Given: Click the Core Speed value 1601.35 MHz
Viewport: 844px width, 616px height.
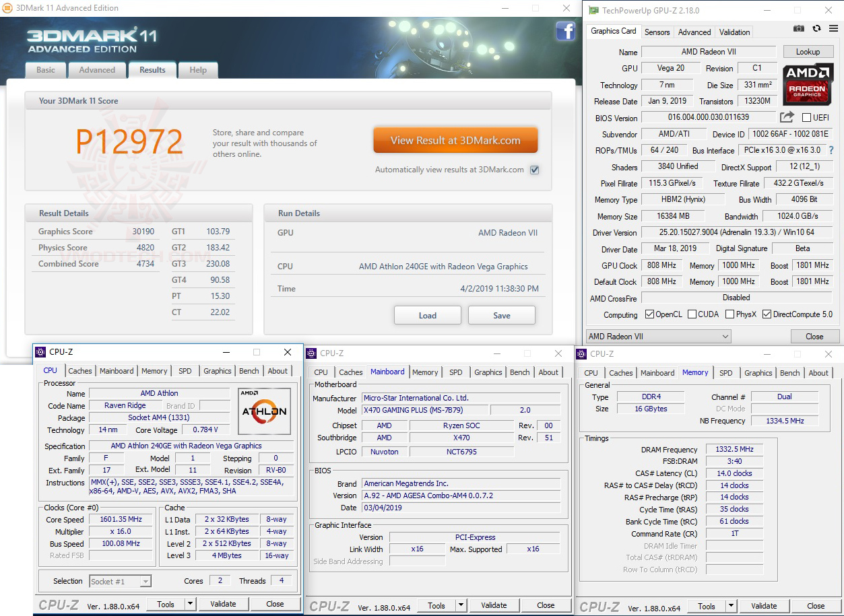Looking at the screenshot, I should pyautogui.click(x=121, y=520).
